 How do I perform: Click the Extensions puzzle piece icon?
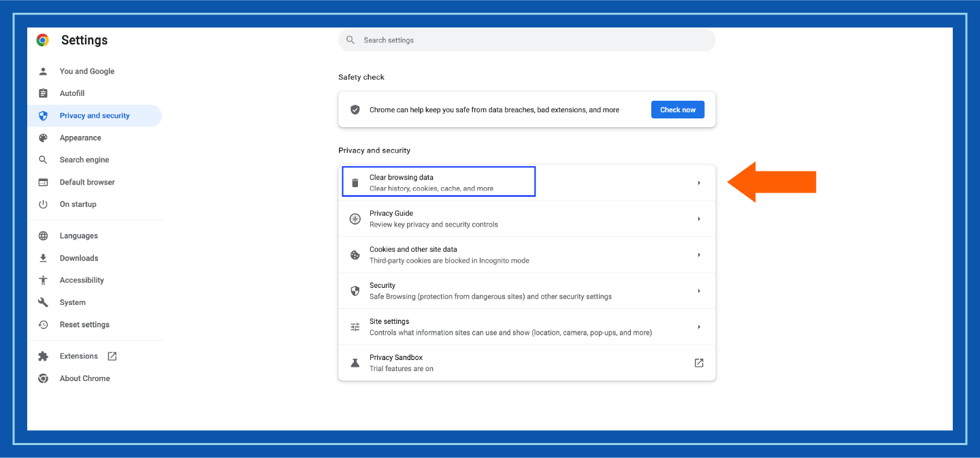[43, 355]
